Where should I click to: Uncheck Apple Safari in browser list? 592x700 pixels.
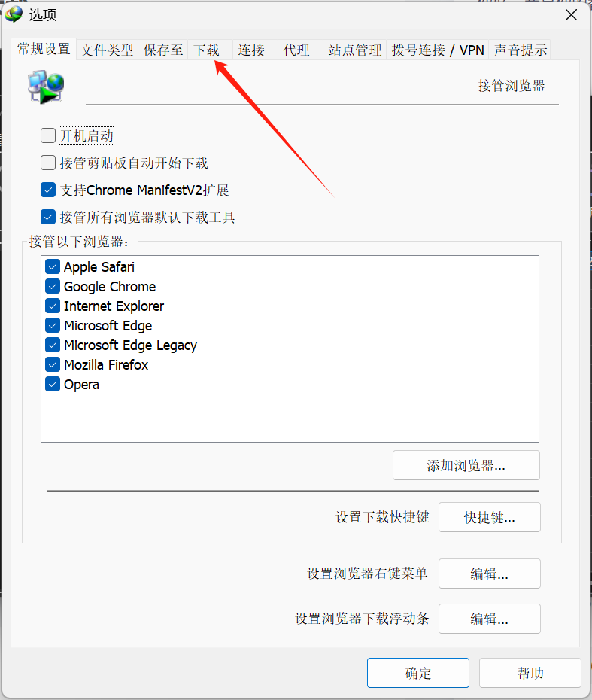tap(53, 266)
